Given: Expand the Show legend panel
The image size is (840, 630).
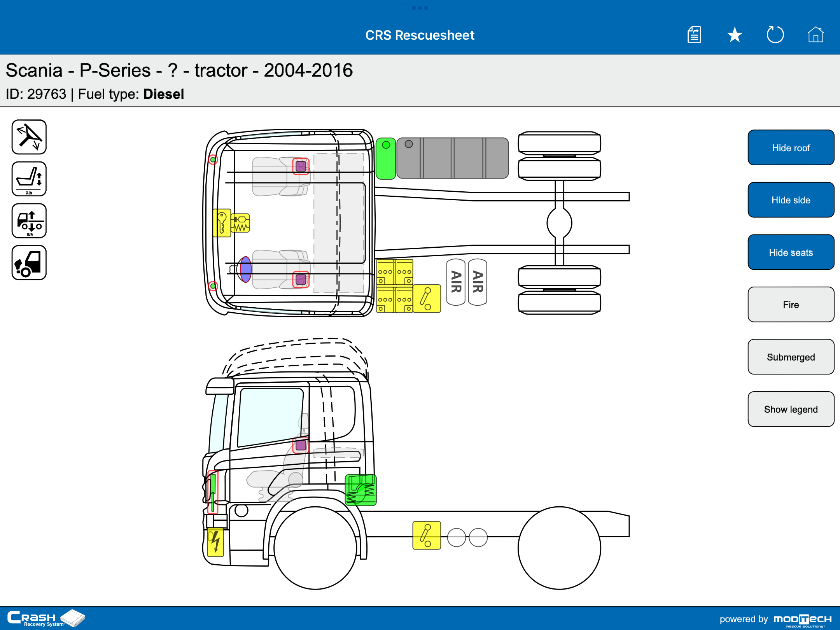Looking at the screenshot, I should (791, 409).
